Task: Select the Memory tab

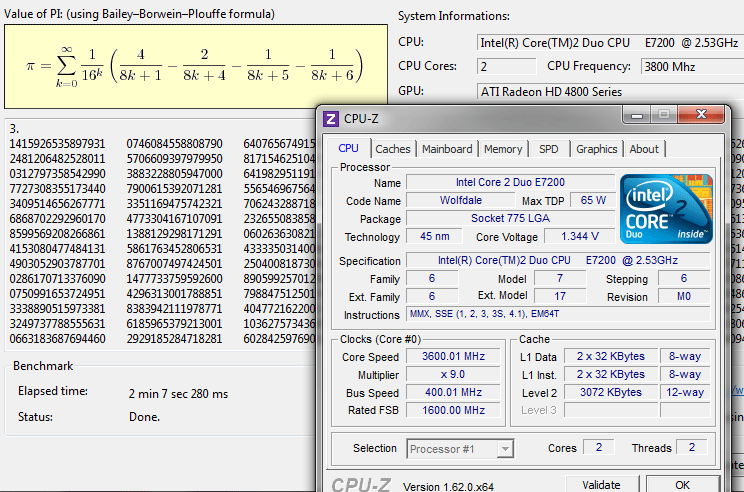Action: (x=502, y=149)
